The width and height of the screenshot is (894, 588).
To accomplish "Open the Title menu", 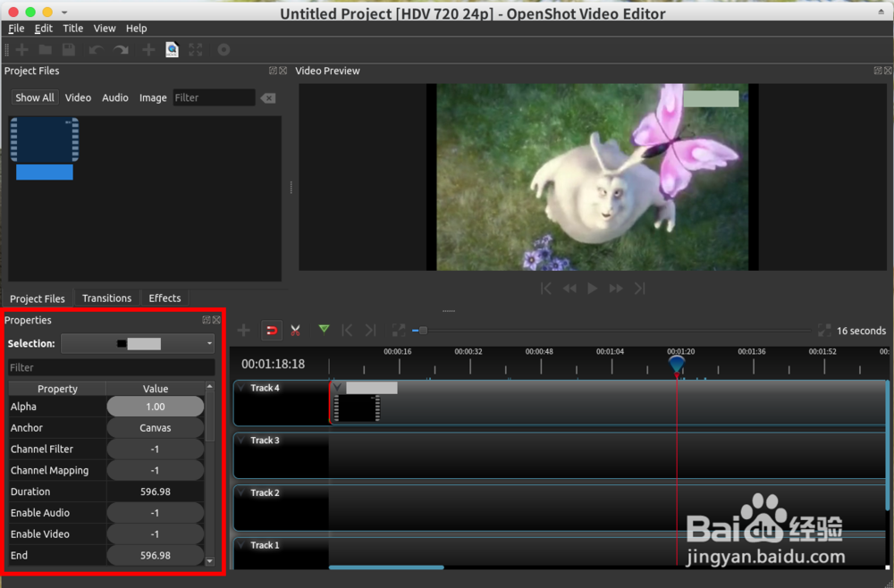I will pyautogui.click(x=73, y=28).
